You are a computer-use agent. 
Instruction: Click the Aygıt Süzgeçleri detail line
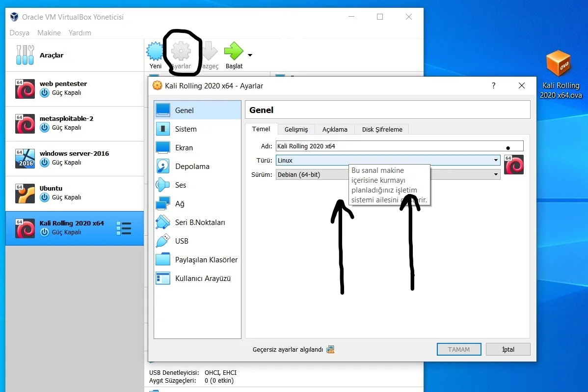pos(191,380)
